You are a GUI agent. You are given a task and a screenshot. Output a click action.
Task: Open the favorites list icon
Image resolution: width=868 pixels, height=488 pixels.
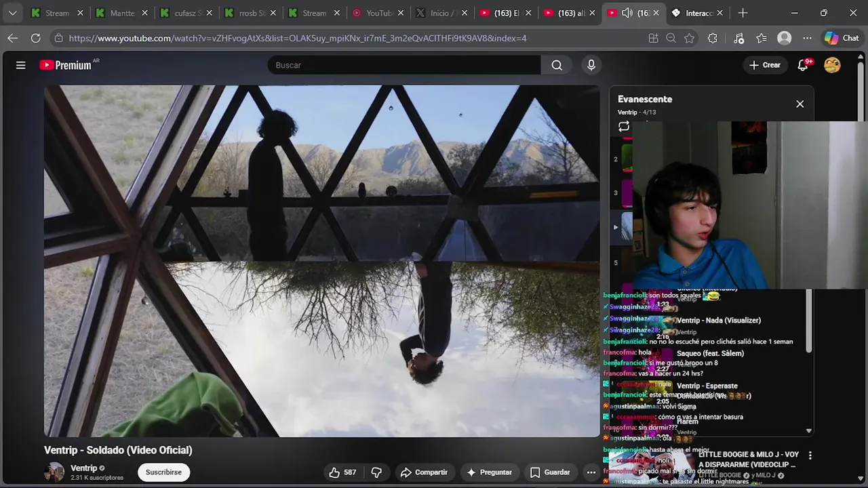[762, 38]
